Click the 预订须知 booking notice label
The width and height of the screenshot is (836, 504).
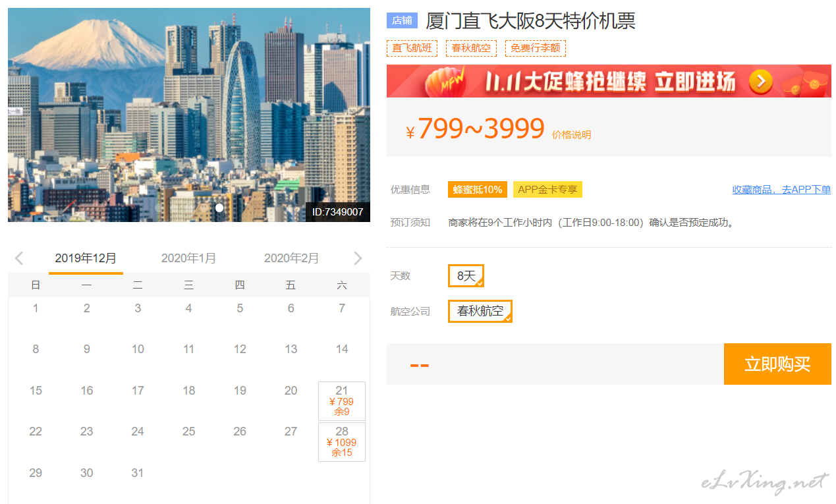click(410, 223)
